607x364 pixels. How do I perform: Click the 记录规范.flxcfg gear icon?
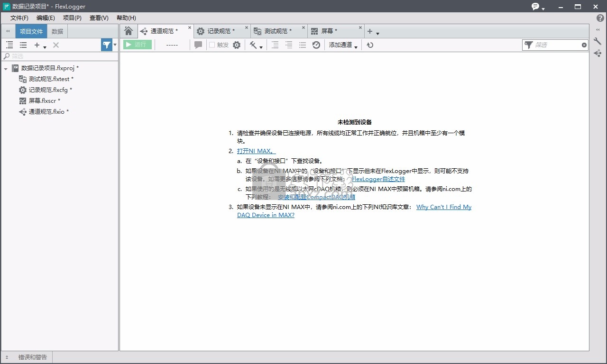(x=22, y=90)
